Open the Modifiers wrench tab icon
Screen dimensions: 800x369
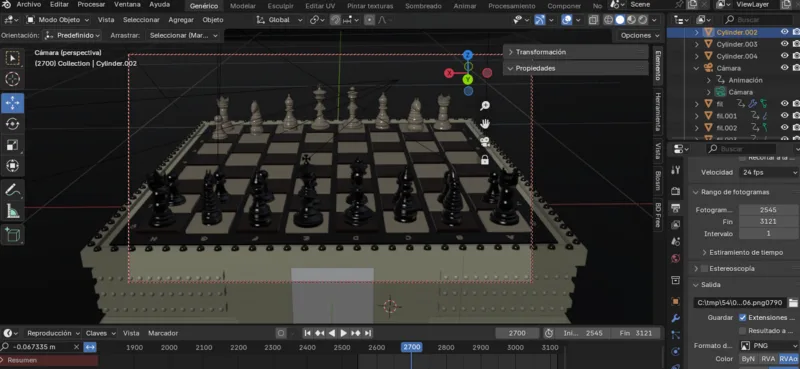coord(676,318)
